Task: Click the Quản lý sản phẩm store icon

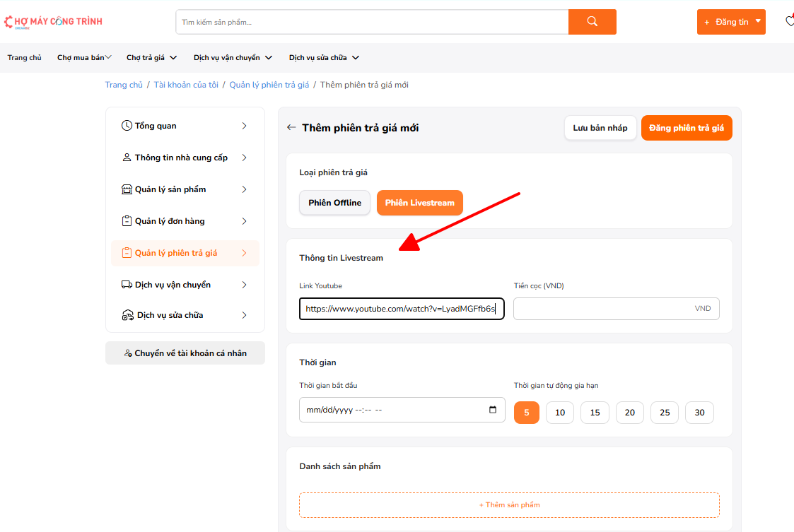Action: click(127, 189)
